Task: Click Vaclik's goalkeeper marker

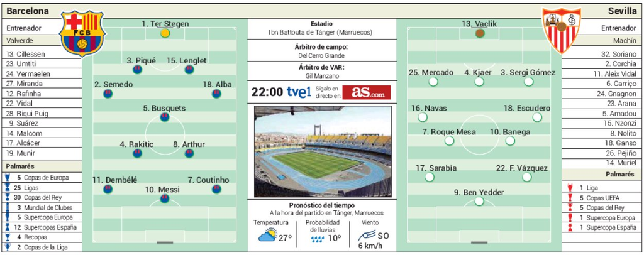Action: [x=479, y=33]
